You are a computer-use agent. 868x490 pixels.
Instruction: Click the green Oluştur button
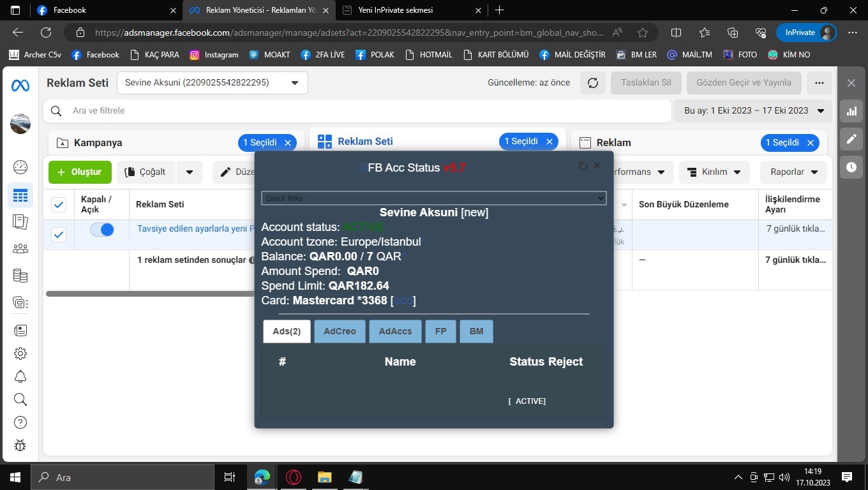(x=80, y=172)
